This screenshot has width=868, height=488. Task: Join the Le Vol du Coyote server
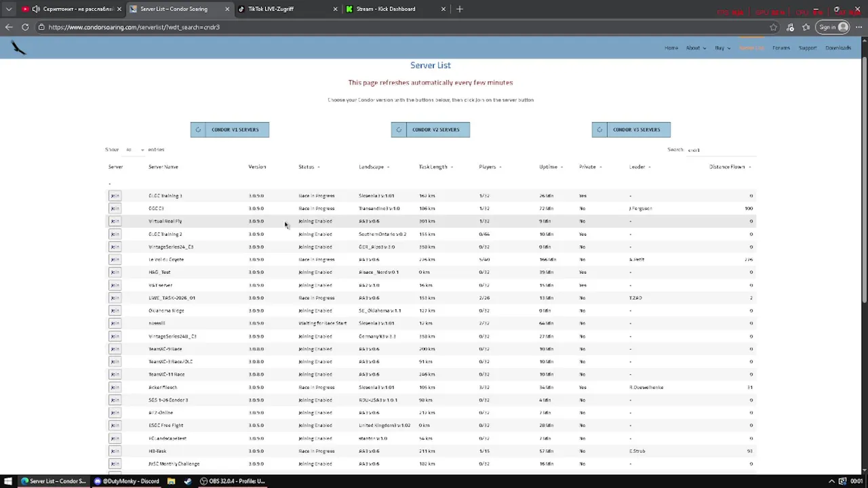point(115,260)
